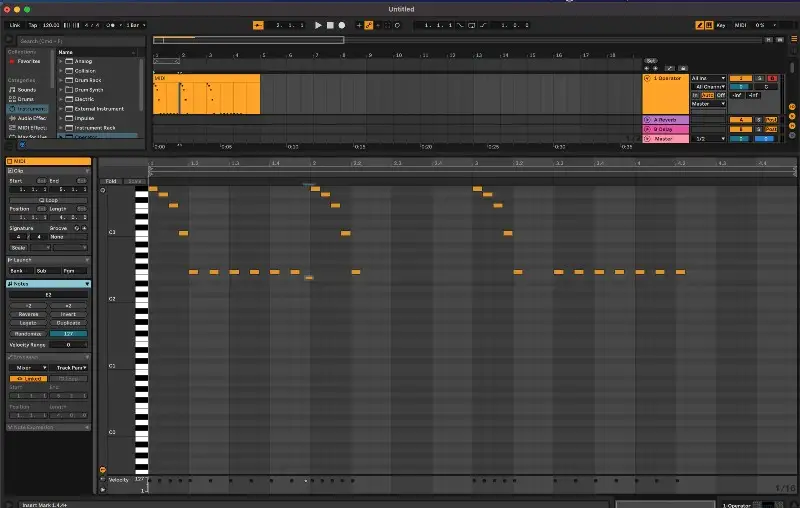Open the All Ins input dropdown
The image size is (800, 508).
(708, 78)
